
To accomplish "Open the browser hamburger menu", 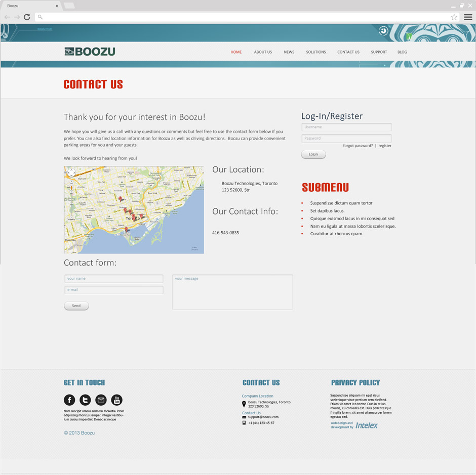I will (x=468, y=17).
